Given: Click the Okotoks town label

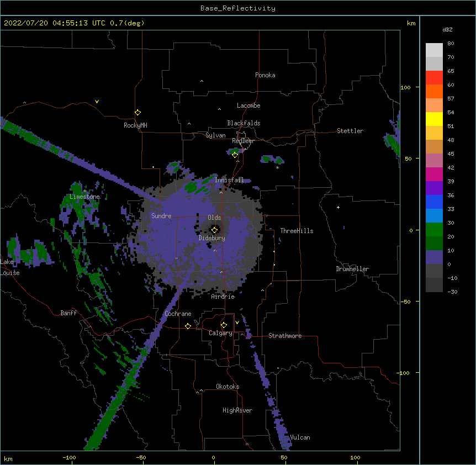Looking at the screenshot, I should (x=228, y=387).
